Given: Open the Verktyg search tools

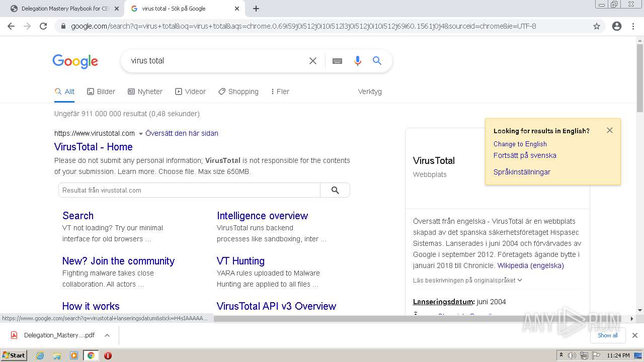Looking at the screenshot, I should [x=370, y=92].
